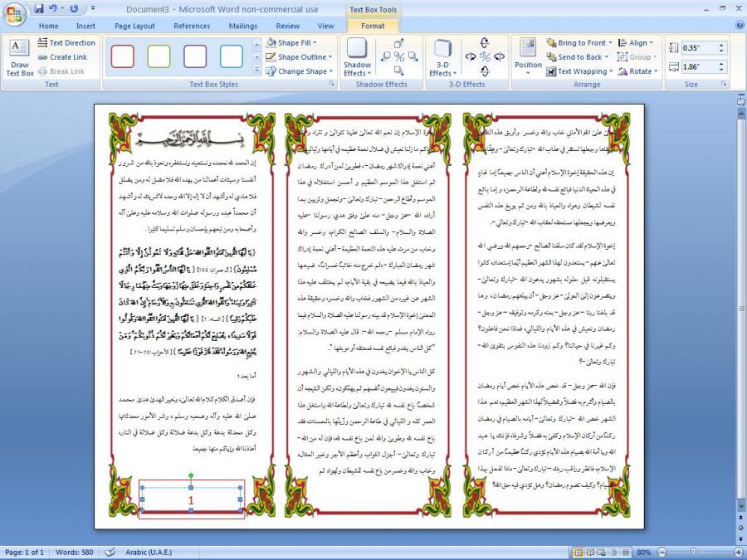Open the Change Shape menu

(300, 71)
